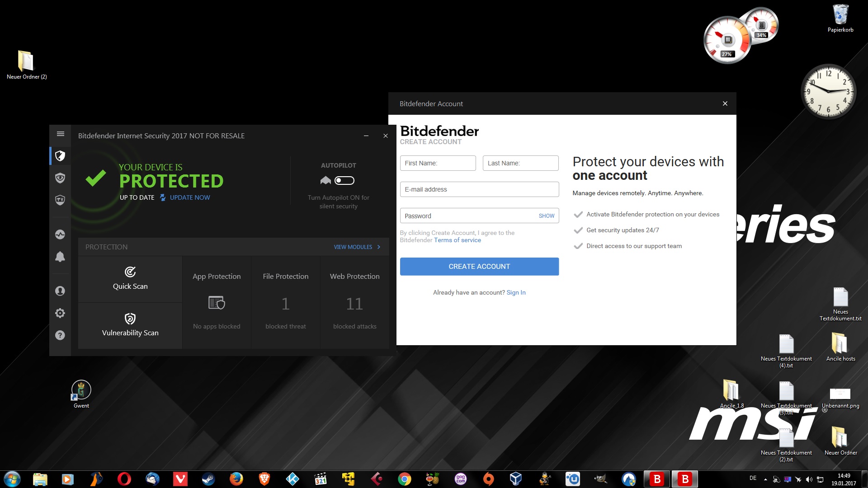Viewport: 868px width, 488px height.
Task: Open the Privacy eye-shield sidebar icon
Action: (x=60, y=178)
